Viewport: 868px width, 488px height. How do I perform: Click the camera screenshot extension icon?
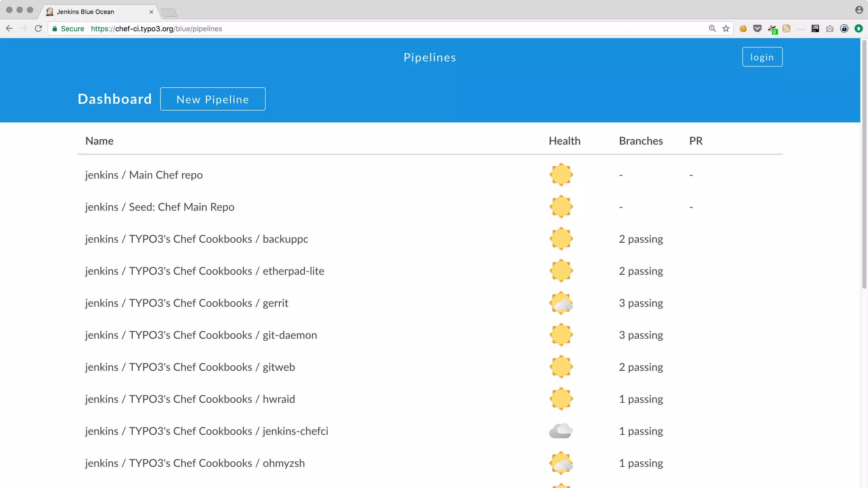[x=830, y=28]
